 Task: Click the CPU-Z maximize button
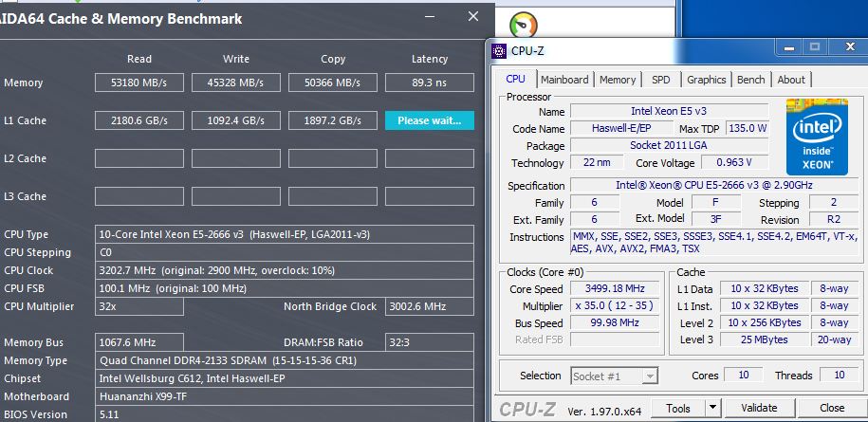[815, 47]
